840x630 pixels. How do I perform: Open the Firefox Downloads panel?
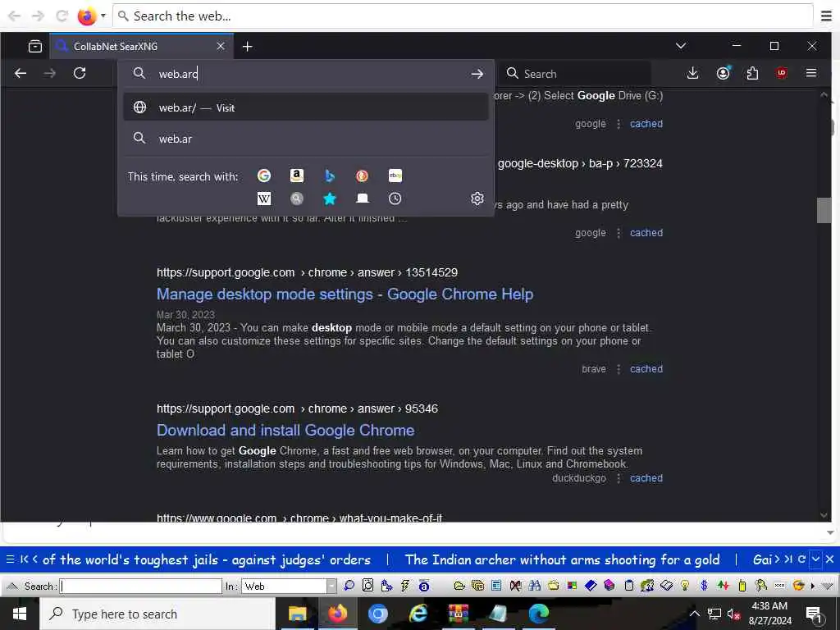click(x=692, y=73)
